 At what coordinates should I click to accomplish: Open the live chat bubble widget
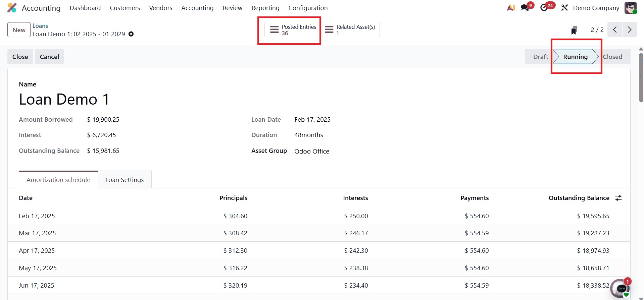click(x=621, y=288)
